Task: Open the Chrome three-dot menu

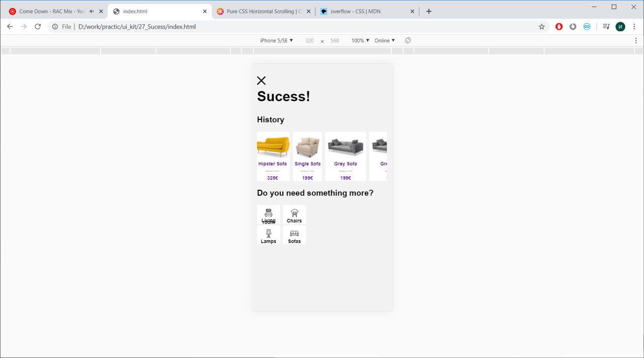Action: pyautogui.click(x=635, y=27)
